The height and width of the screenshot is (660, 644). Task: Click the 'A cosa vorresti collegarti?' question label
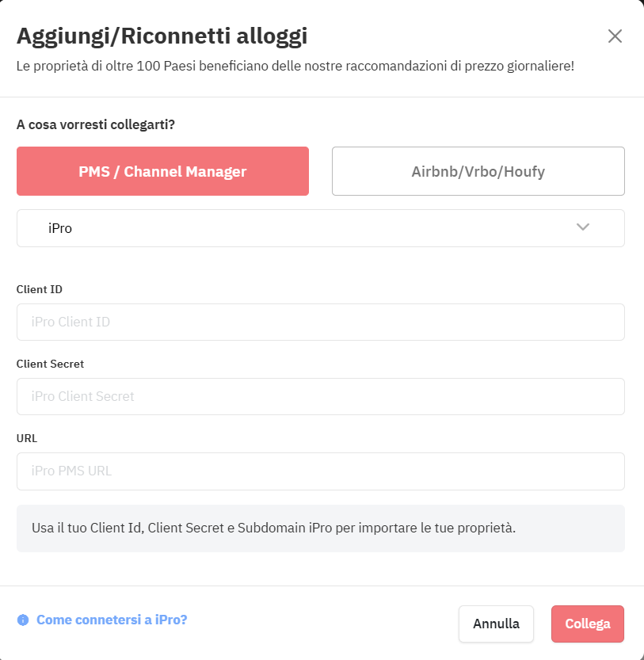tap(96, 124)
